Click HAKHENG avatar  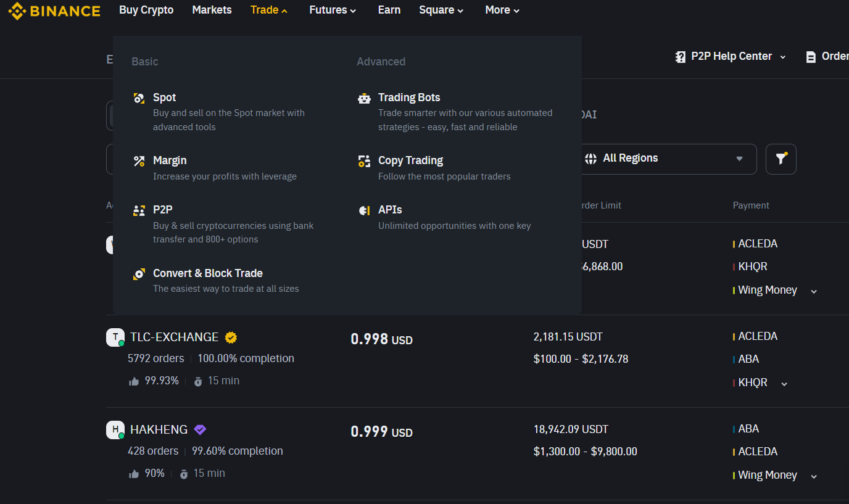pos(115,430)
